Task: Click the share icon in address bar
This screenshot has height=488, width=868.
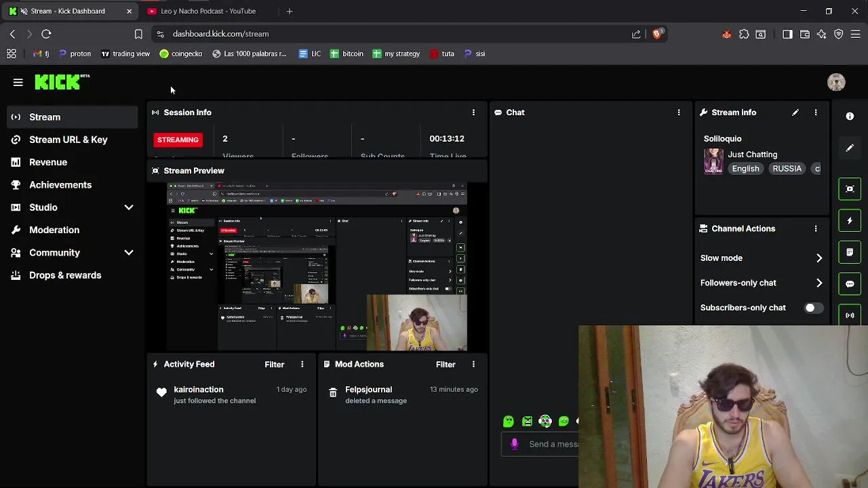Action: tap(636, 34)
